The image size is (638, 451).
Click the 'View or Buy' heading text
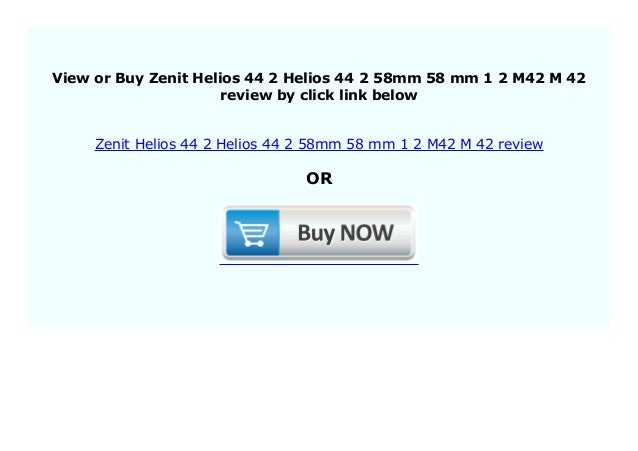(x=98, y=78)
